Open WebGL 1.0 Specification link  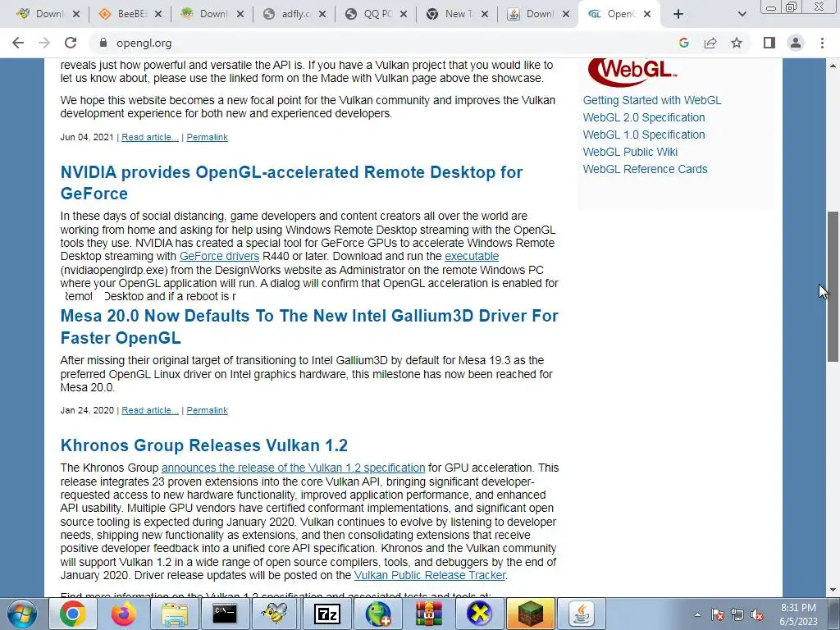pyautogui.click(x=644, y=135)
